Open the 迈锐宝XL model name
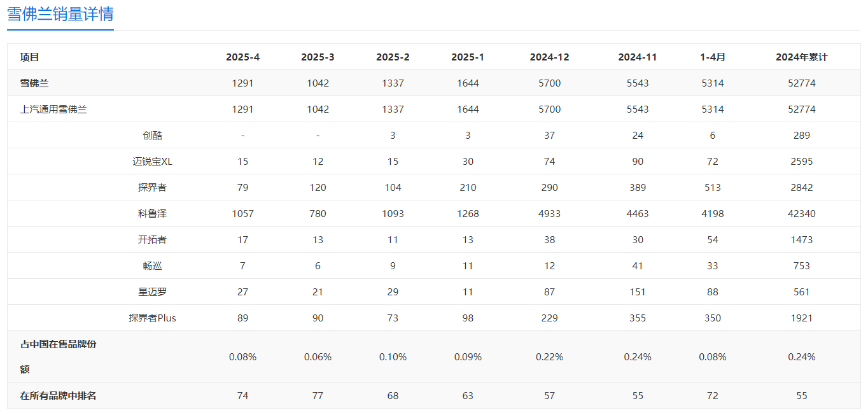The height and width of the screenshot is (415, 868). [x=153, y=162]
